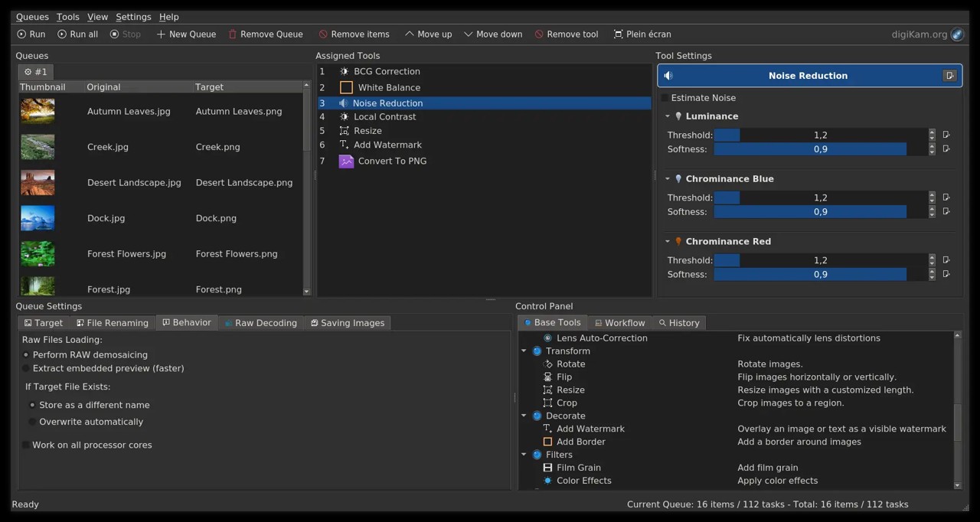Click the Remove Queue trash icon

(x=233, y=34)
